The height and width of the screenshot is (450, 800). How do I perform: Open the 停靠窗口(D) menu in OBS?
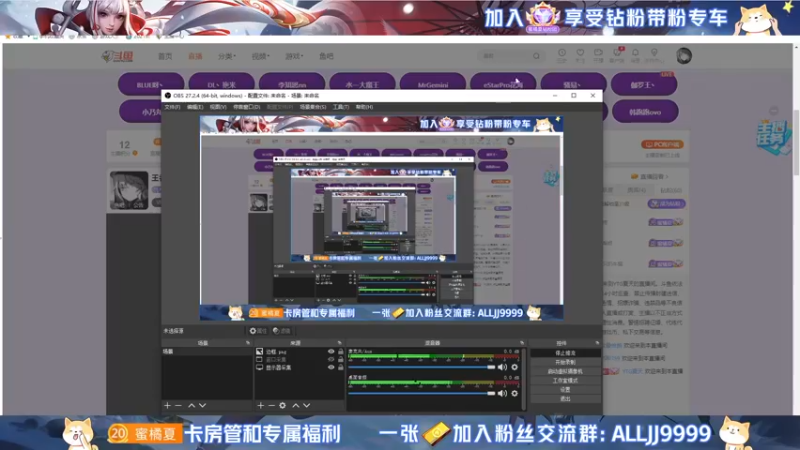246,107
